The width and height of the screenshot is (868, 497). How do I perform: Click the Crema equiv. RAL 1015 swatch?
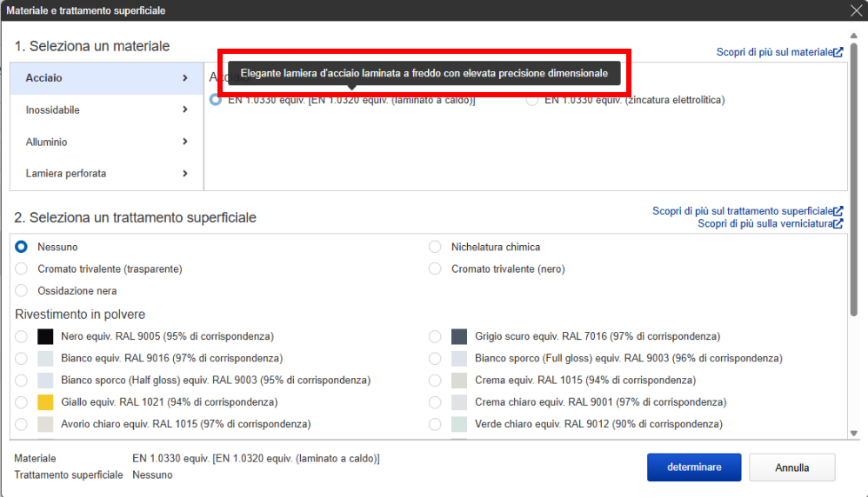click(459, 381)
